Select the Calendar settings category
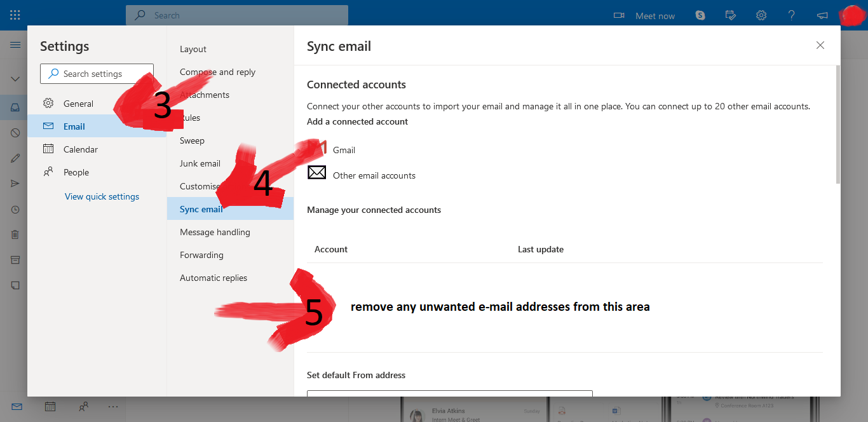The width and height of the screenshot is (868, 422). coord(81,149)
